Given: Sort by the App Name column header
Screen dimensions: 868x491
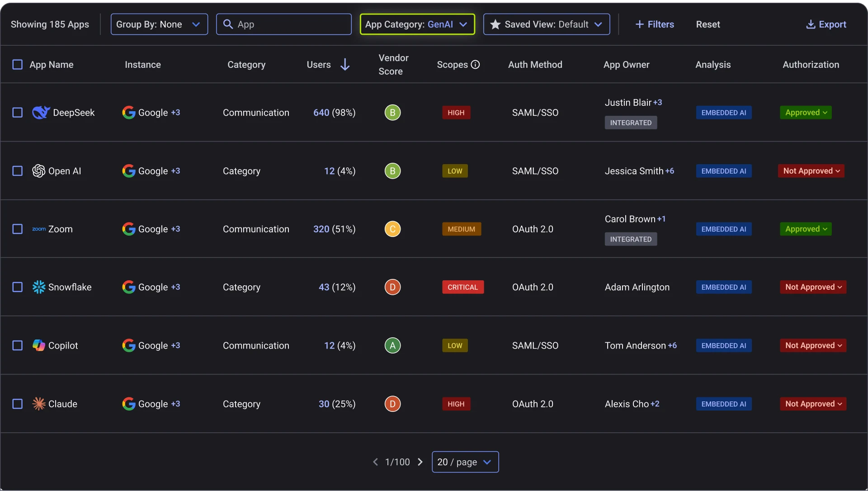Looking at the screenshot, I should (x=52, y=65).
